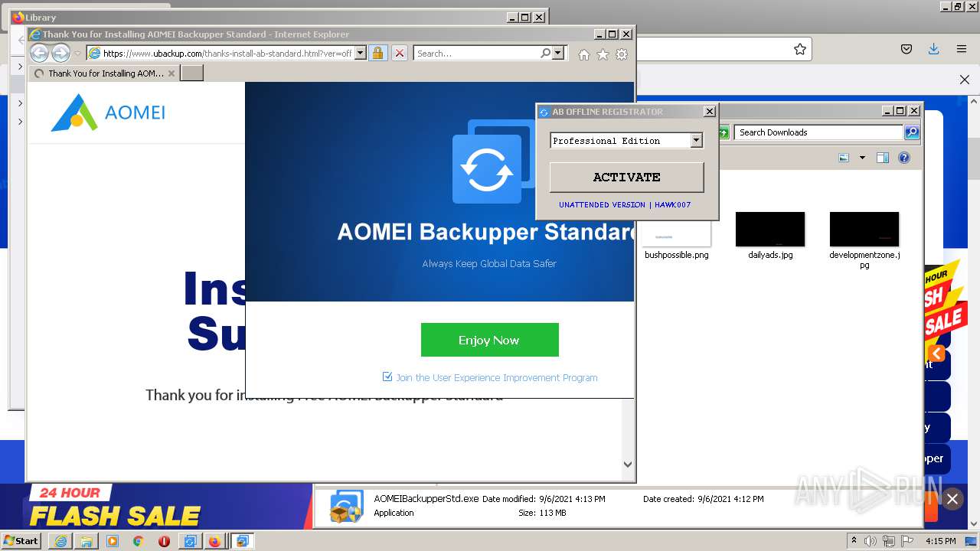Open the media player taskbar icon
Viewport: 980px width, 551px height.
click(113, 541)
